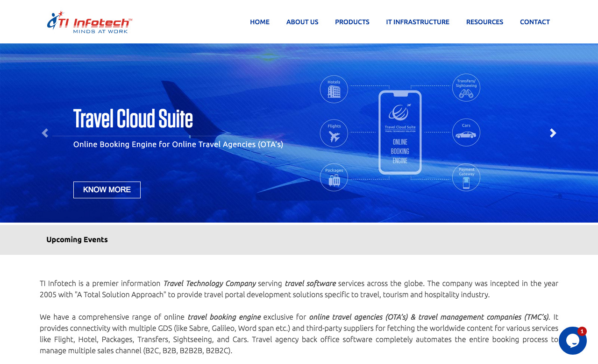Image resolution: width=598 pixels, height=364 pixels.
Task: Open the IT INFRASTRUCTURE menu
Action: click(x=418, y=22)
